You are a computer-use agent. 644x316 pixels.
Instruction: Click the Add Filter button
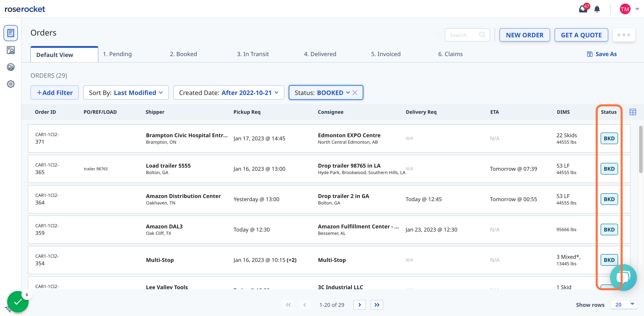(55, 93)
